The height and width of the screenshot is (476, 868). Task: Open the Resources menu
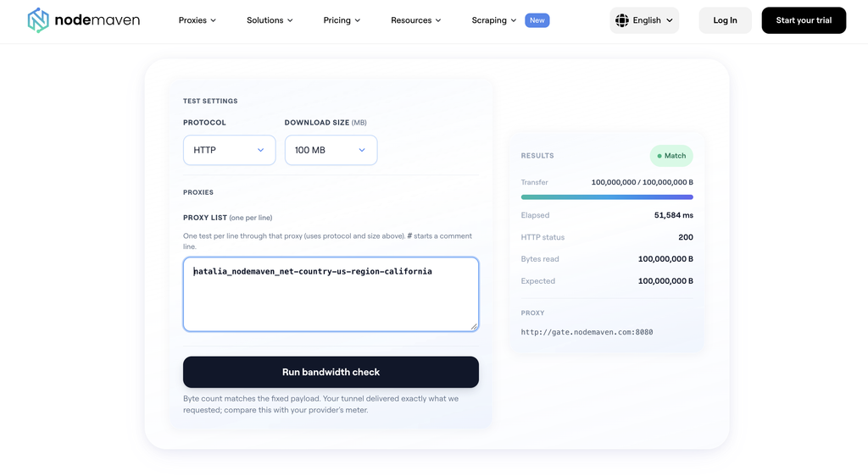(x=415, y=20)
